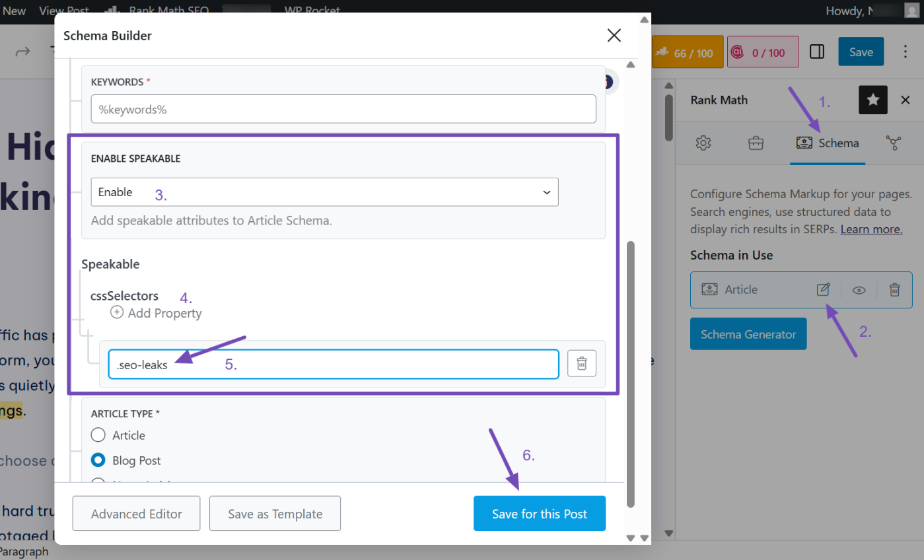Preview the Article schema with eye icon

tap(859, 289)
